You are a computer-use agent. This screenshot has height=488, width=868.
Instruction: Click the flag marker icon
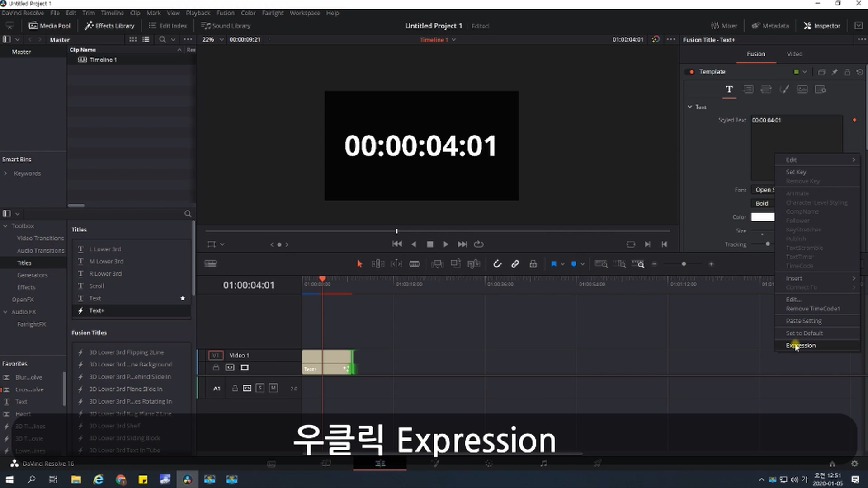tap(553, 264)
